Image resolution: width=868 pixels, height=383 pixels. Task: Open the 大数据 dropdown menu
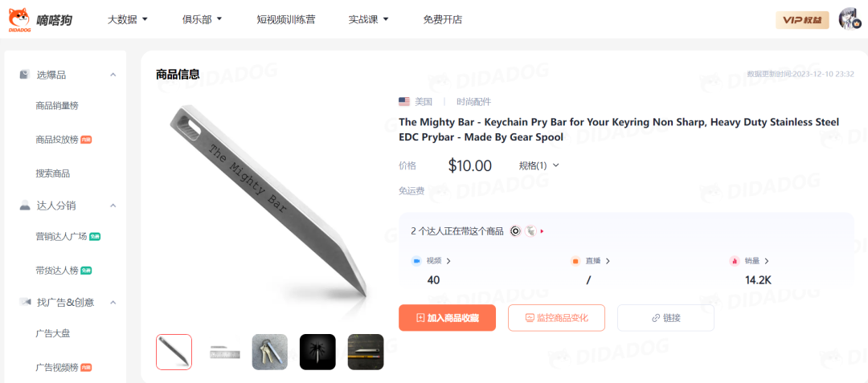pos(127,19)
